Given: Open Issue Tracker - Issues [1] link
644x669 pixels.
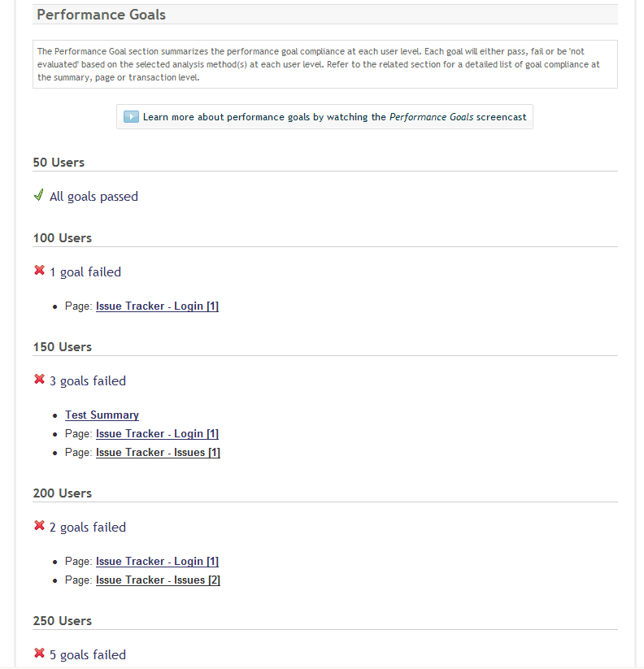Looking at the screenshot, I should (x=158, y=452).
